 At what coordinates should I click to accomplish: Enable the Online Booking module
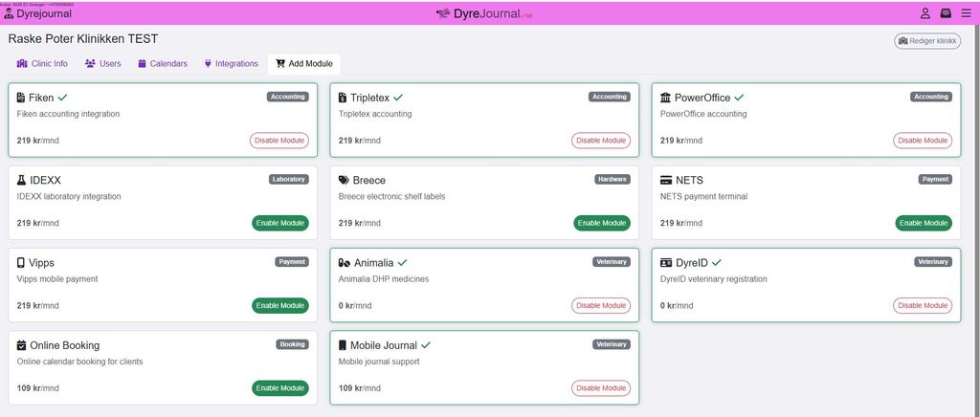[280, 388]
